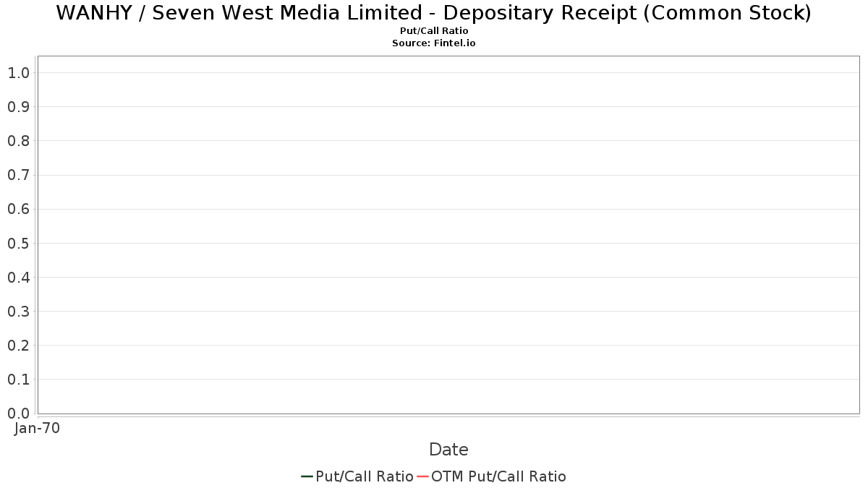Toggle the Put/Call Ratio legend text label

click(x=364, y=476)
